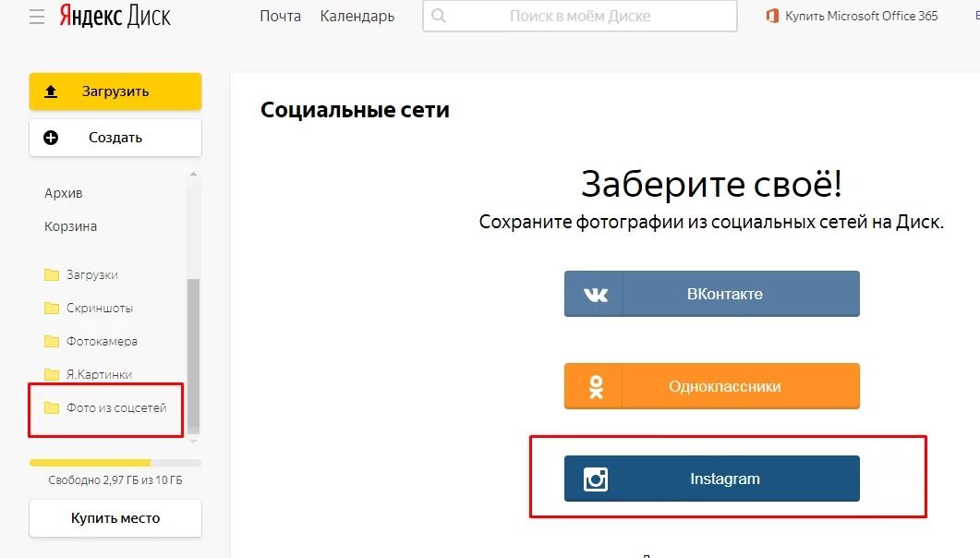This screenshot has height=558, width=980.
Task: Open the Загрузки folder label
Action: 92,275
